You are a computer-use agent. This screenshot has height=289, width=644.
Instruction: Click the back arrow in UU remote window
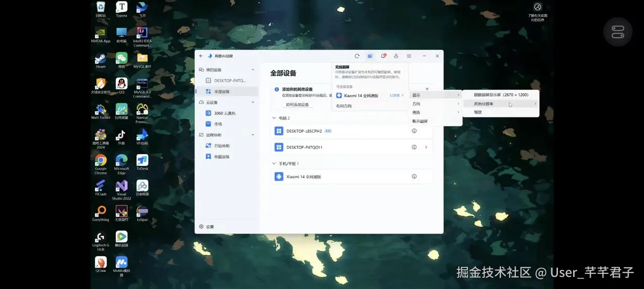(201, 56)
